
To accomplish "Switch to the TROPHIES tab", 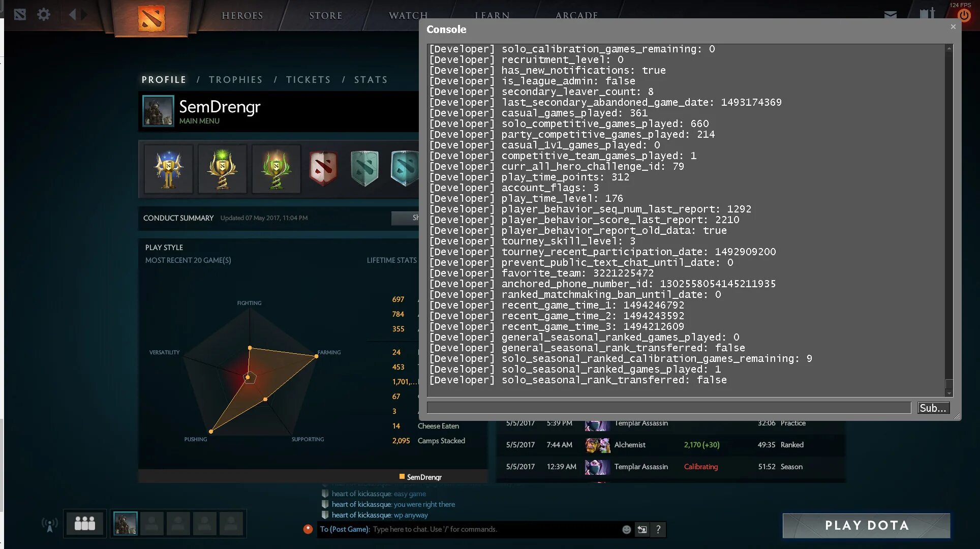I will click(x=235, y=80).
